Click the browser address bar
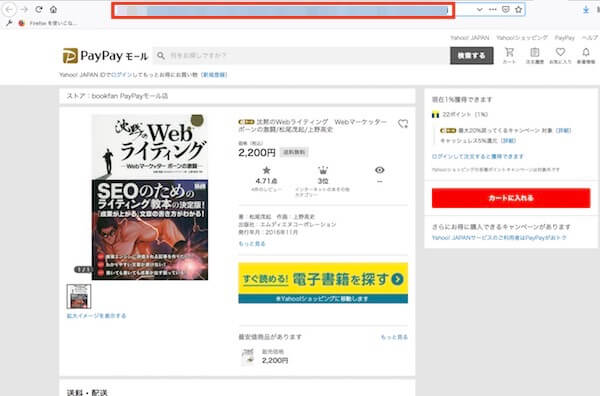The image size is (600, 396). (x=283, y=10)
